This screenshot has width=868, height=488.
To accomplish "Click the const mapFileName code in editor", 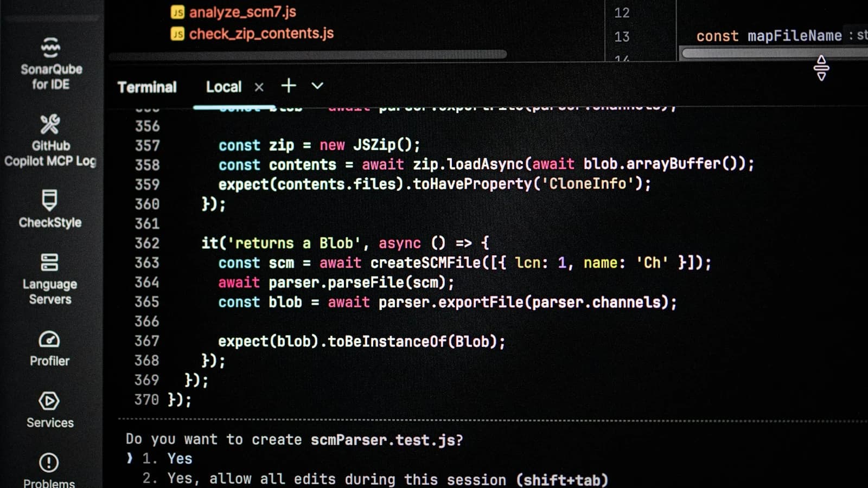I will tap(769, 36).
